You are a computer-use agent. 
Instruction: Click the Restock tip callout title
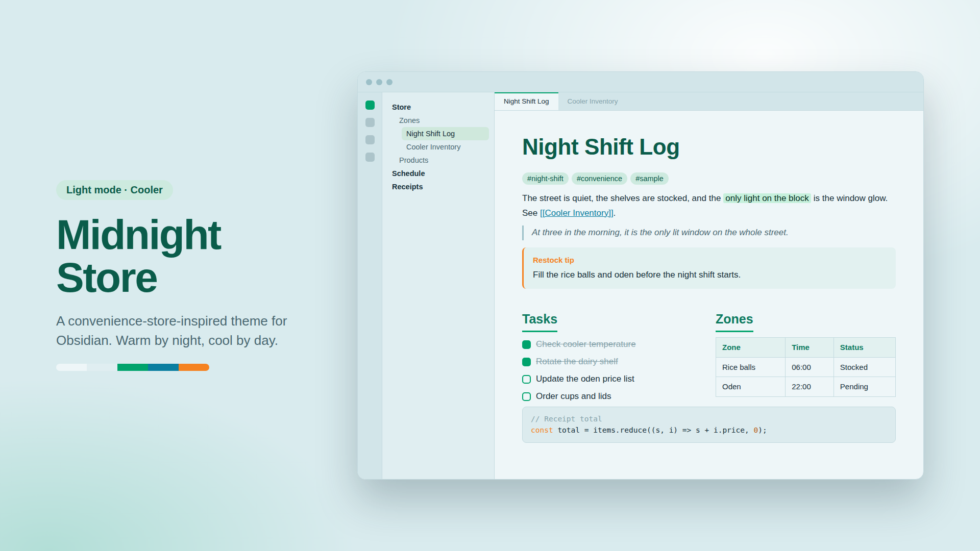(x=553, y=260)
